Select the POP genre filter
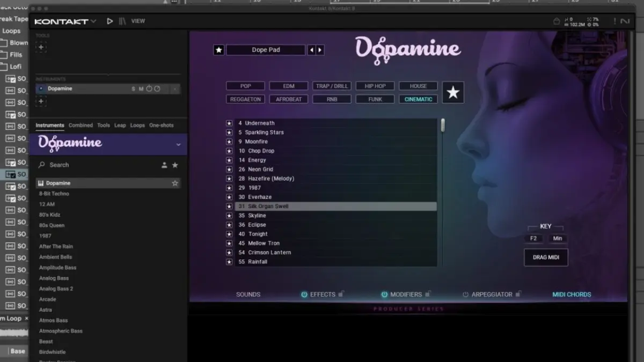 [x=246, y=86]
